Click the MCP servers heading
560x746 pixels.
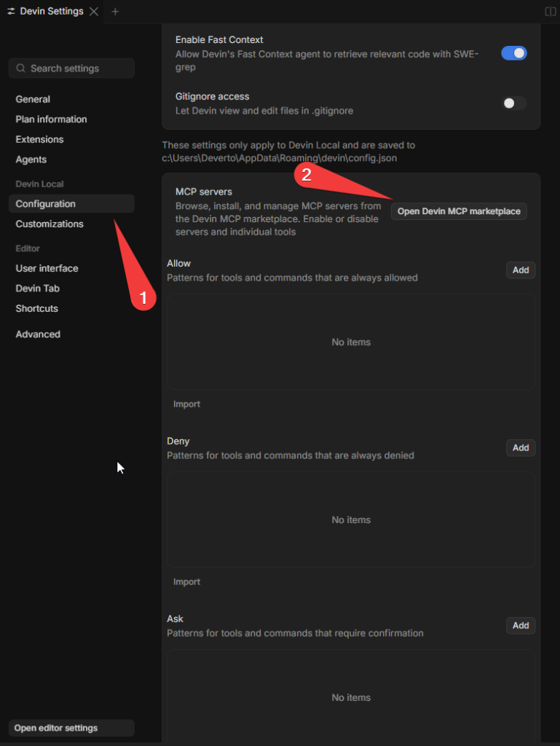coord(203,192)
